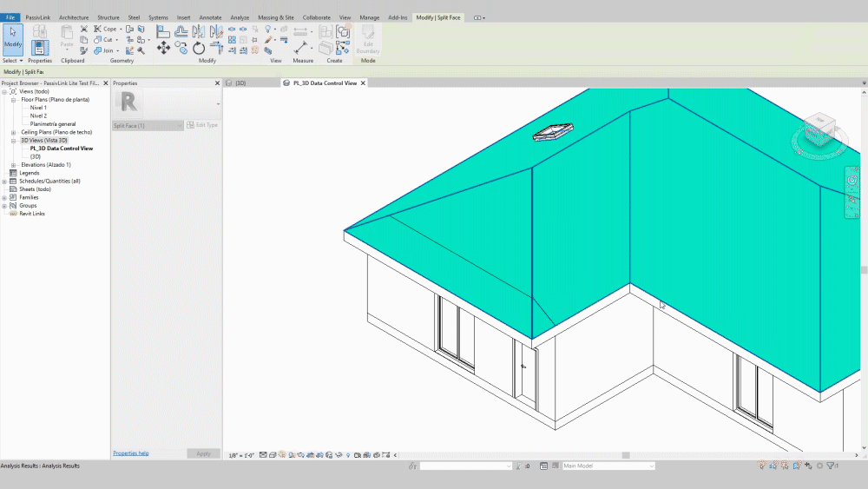The image size is (868, 489).
Task: Activate the Offset tool
Action: coord(181,31)
